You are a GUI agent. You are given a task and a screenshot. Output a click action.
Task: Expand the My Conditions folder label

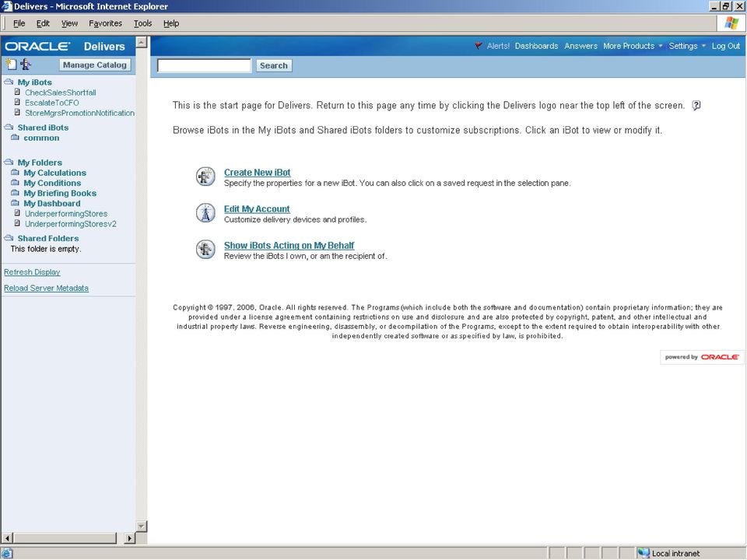(52, 183)
